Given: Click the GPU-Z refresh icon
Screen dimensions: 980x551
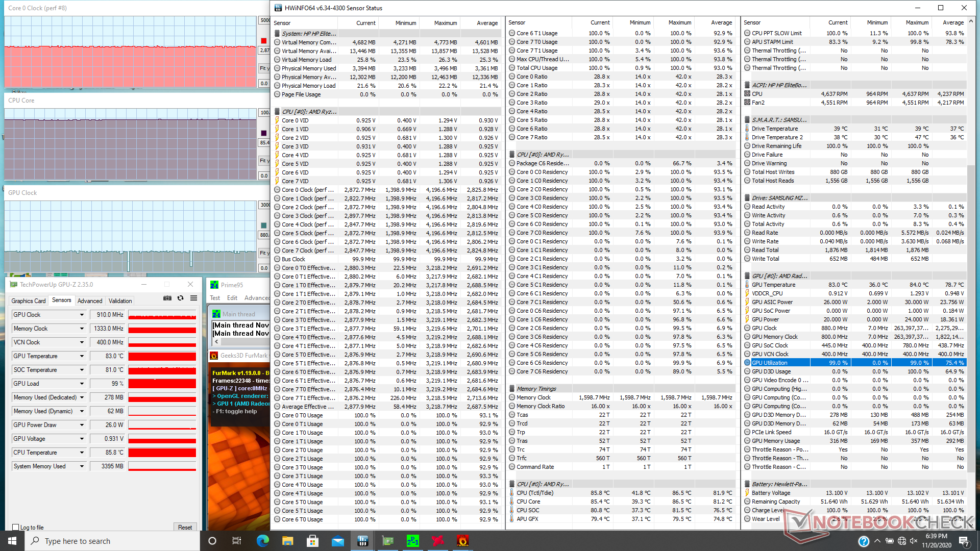Looking at the screenshot, I should tap(180, 298).
